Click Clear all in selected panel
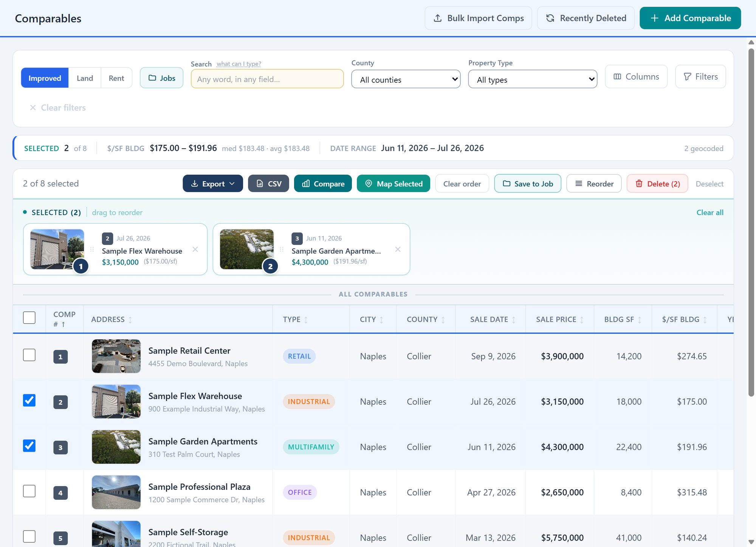756x547 pixels. click(710, 212)
